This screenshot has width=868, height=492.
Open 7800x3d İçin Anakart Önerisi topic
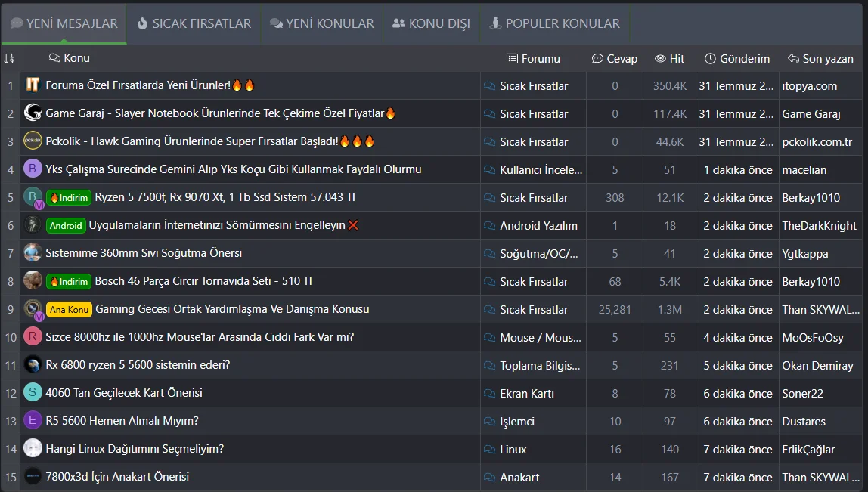coord(116,476)
